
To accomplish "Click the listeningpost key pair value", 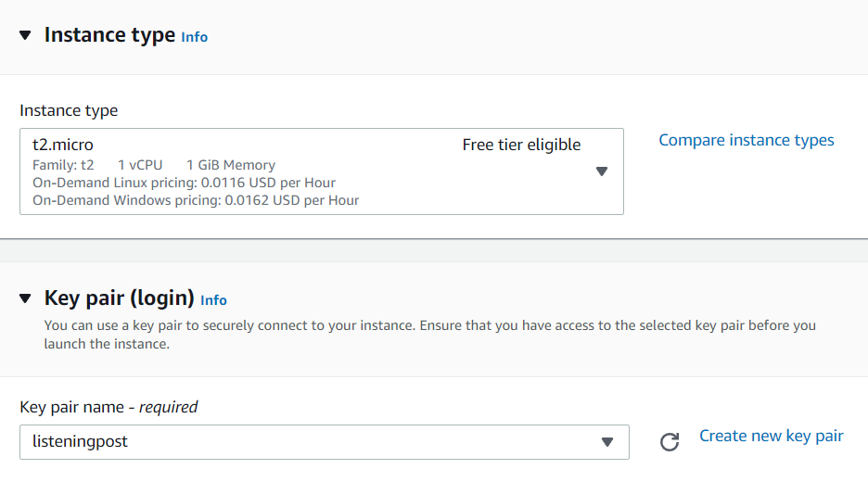I will [x=80, y=442].
